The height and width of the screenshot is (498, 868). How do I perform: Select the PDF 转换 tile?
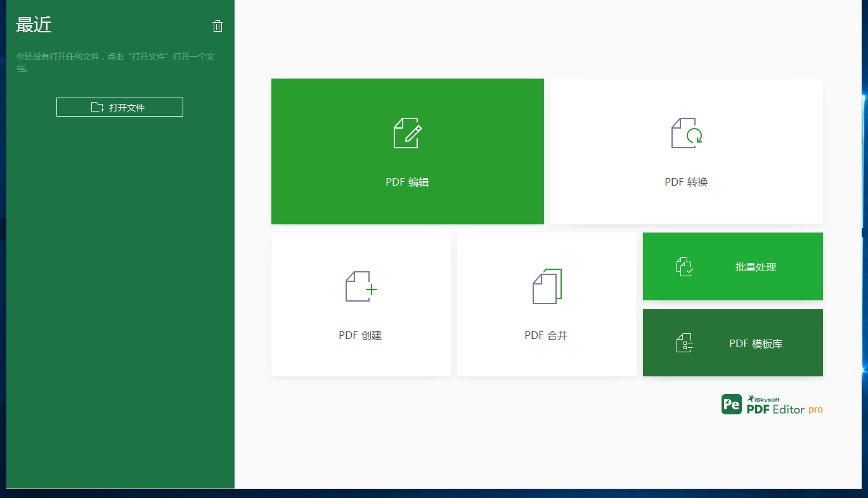685,182
